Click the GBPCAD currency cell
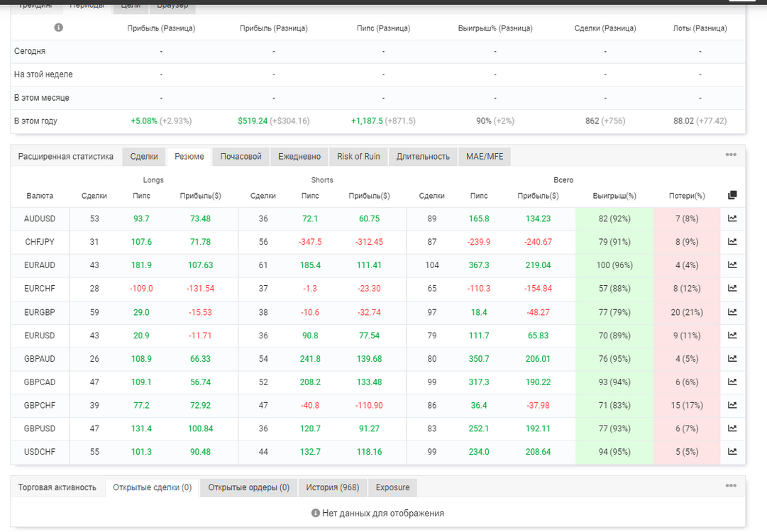The image size is (767, 532). point(40,382)
